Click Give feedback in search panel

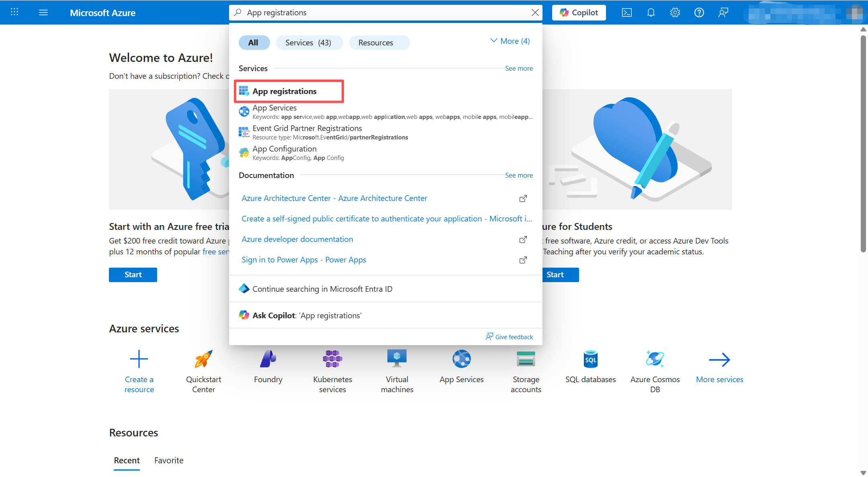click(510, 337)
